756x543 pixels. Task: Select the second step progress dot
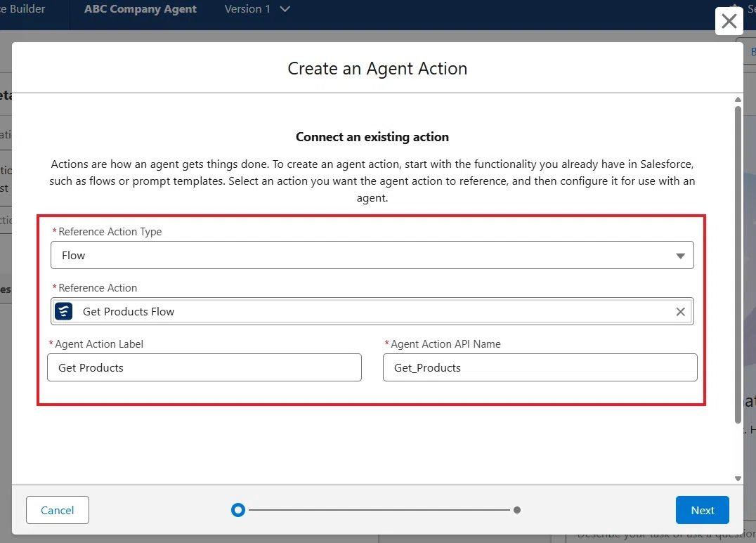coord(517,510)
